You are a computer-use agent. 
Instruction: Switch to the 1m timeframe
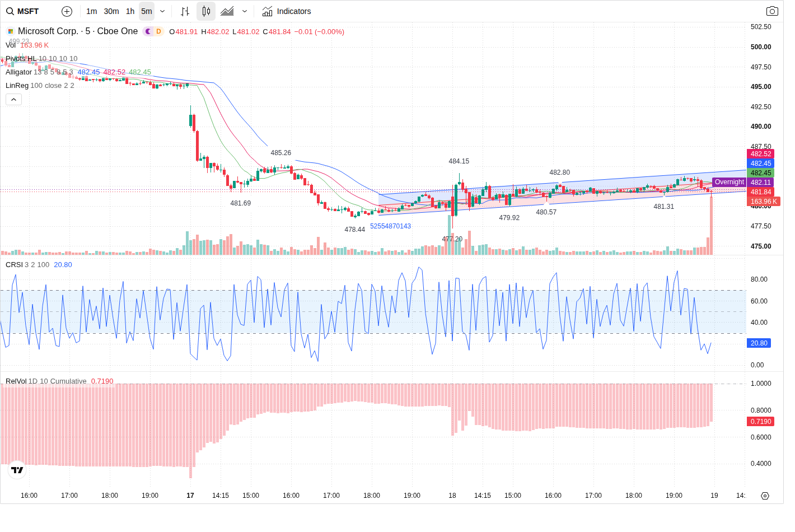coord(92,11)
